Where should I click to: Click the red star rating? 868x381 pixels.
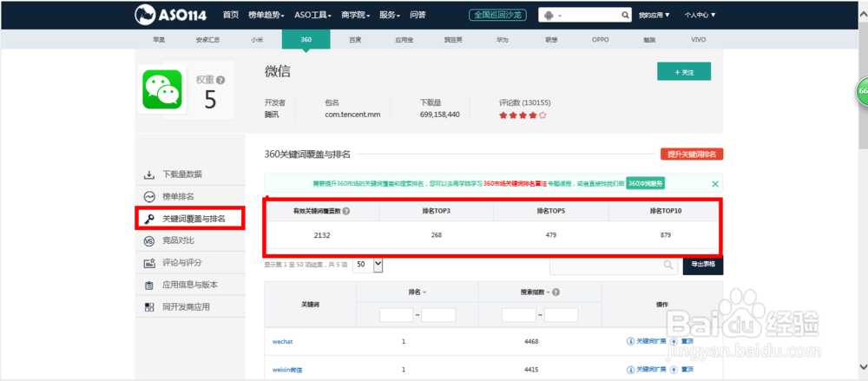[523, 115]
